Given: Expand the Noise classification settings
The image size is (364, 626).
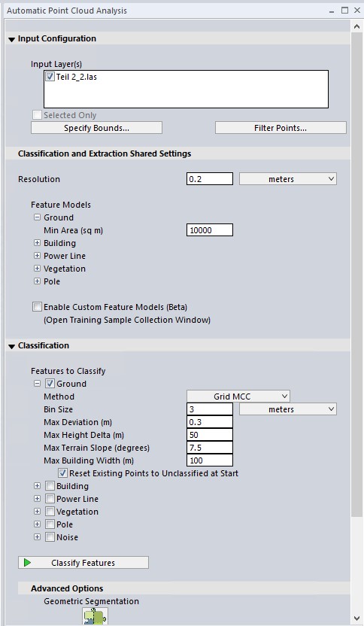Looking at the screenshot, I should (37, 537).
